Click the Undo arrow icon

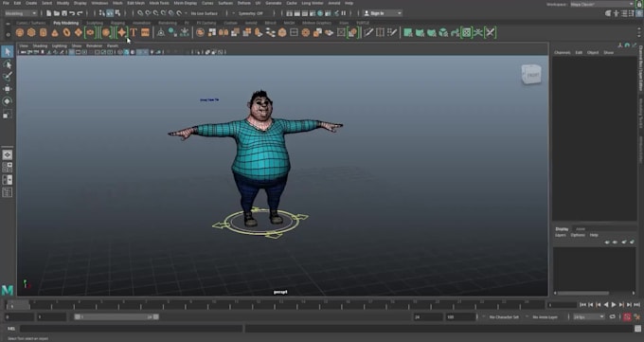point(72,13)
